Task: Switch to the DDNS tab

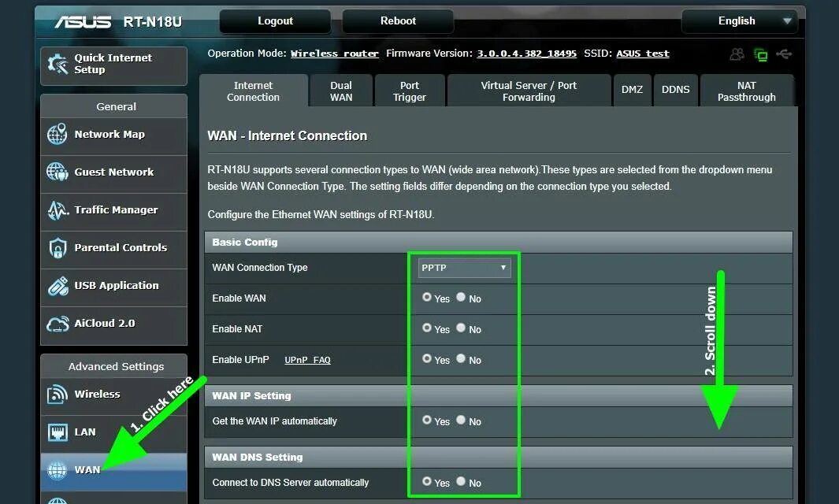Action: click(x=675, y=90)
